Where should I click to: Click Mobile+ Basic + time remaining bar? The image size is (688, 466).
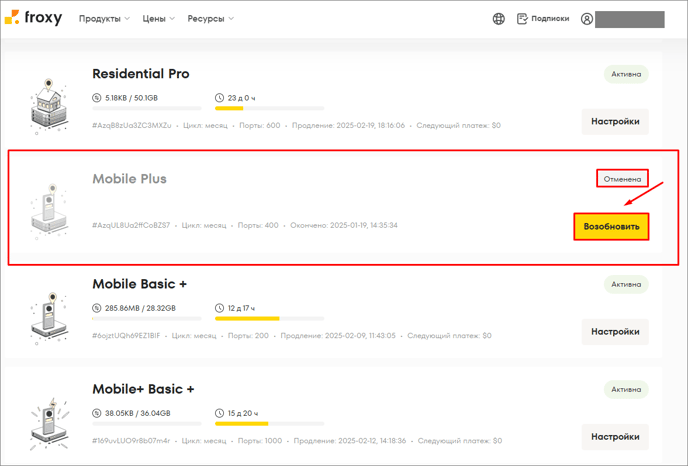tap(269, 424)
